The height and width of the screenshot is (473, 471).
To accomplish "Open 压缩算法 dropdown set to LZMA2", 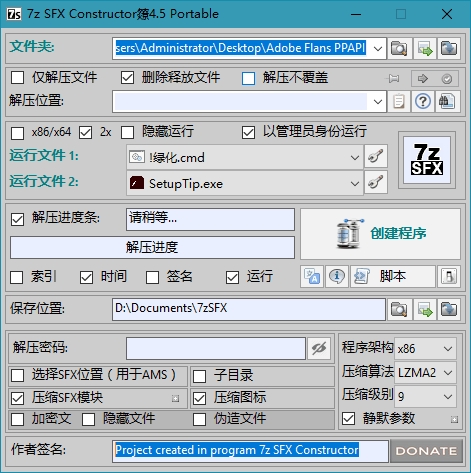I will 425,372.
